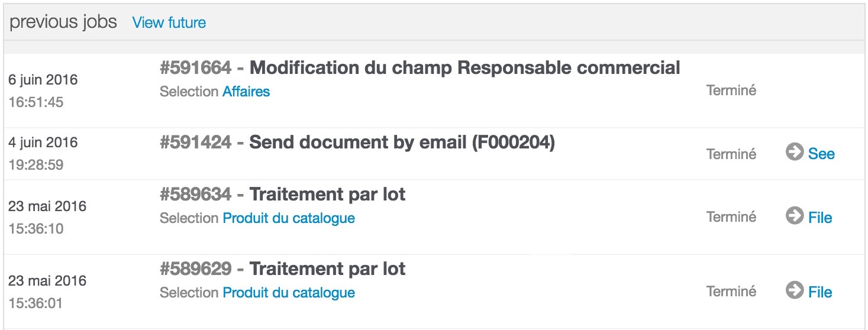Open the View future link
The image size is (868, 330).
click(169, 23)
